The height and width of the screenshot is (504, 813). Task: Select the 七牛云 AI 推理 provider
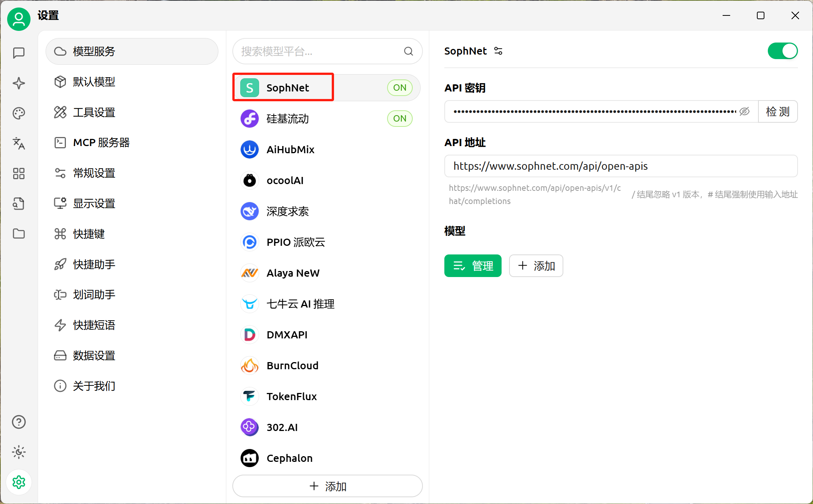point(326,304)
